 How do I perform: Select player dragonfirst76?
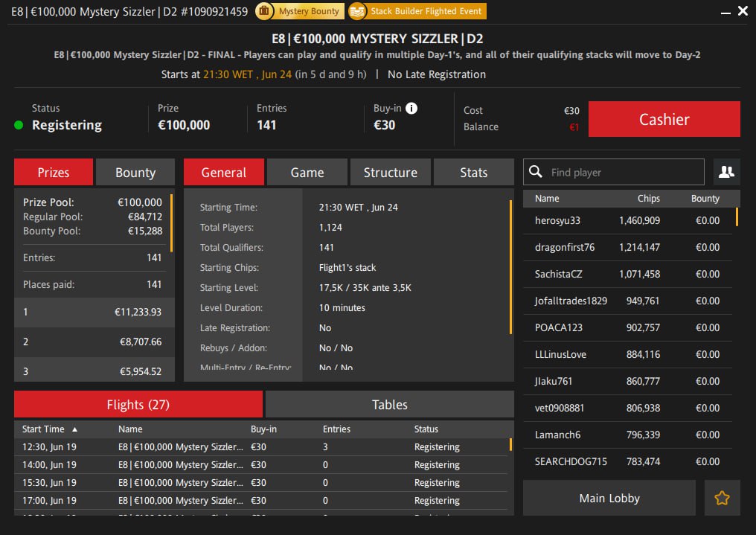[x=628, y=247]
